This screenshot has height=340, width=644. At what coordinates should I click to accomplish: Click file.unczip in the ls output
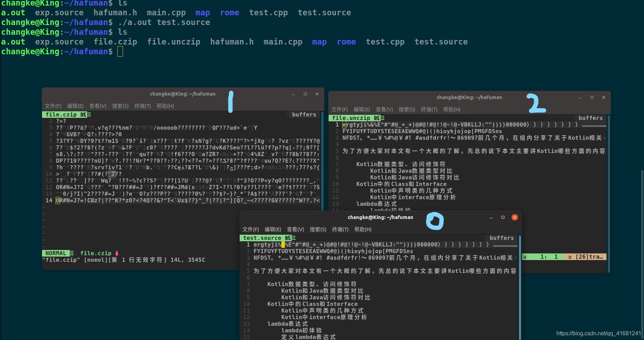coord(174,42)
